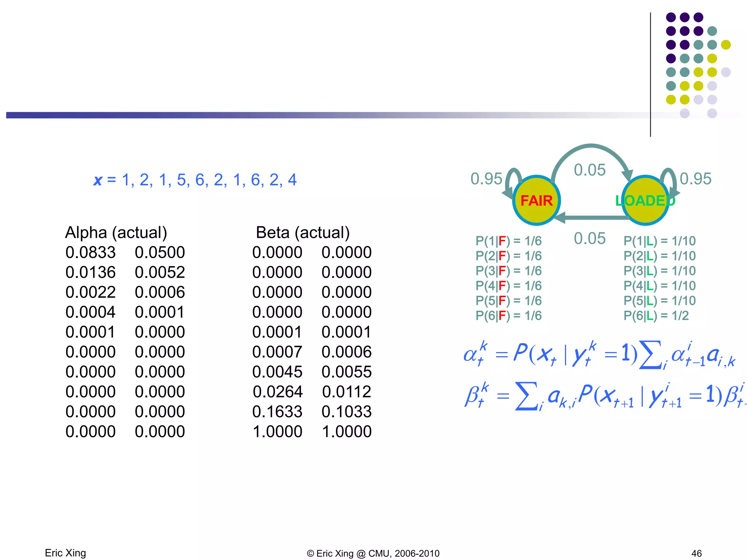Image resolution: width=747 pixels, height=560 pixels.
Task: Select alpha value 0.0052
Action: pyautogui.click(x=160, y=272)
